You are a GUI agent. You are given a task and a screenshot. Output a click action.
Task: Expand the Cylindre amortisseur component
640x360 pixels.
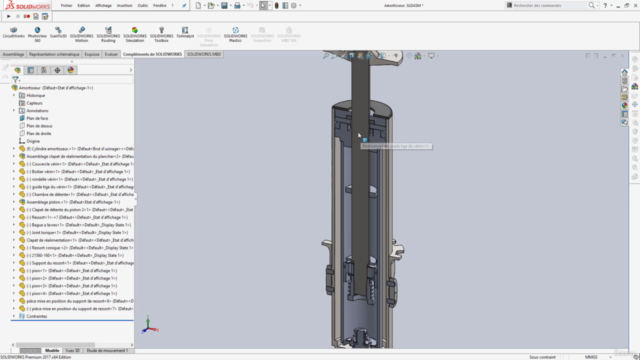point(14,149)
